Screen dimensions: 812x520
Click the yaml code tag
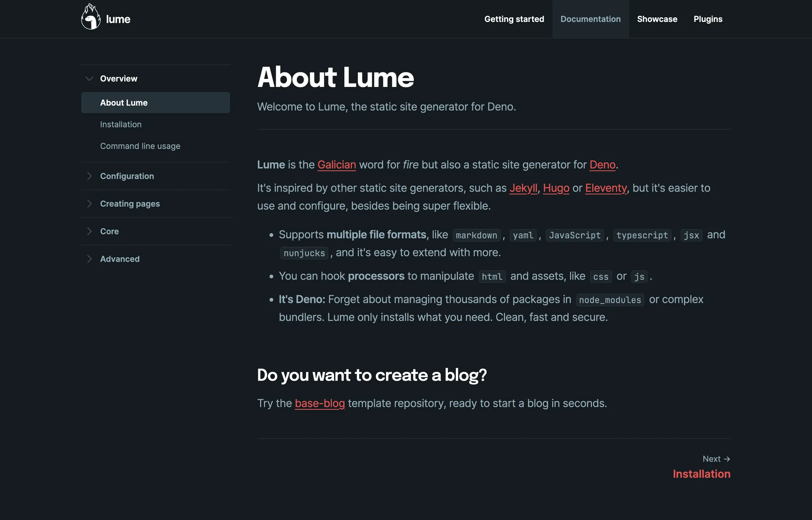pos(523,235)
